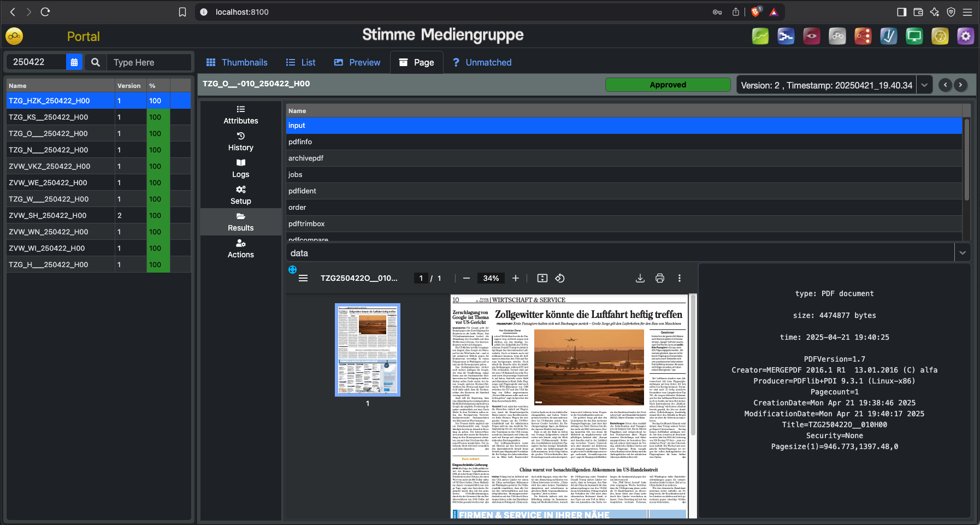Rotate the PDF page counterclockwise
The height and width of the screenshot is (525, 980).
pos(560,278)
